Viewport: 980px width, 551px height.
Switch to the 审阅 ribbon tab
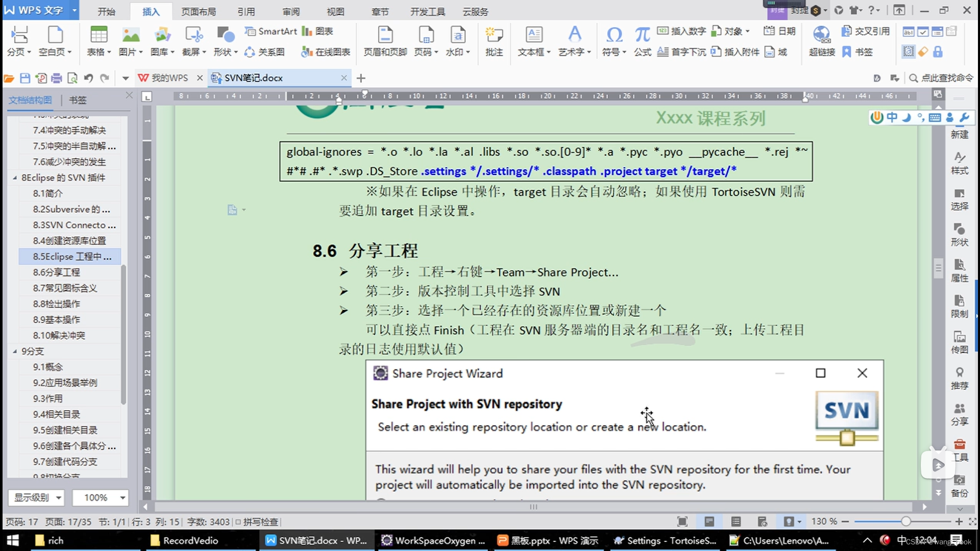tap(291, 12)
